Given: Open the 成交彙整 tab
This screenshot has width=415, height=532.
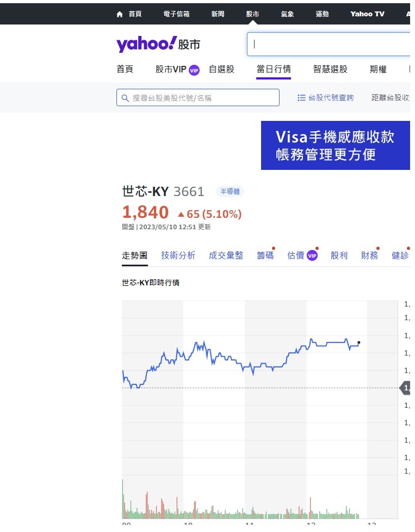Looking at the screenshot, I should click(x=226, y=254).
